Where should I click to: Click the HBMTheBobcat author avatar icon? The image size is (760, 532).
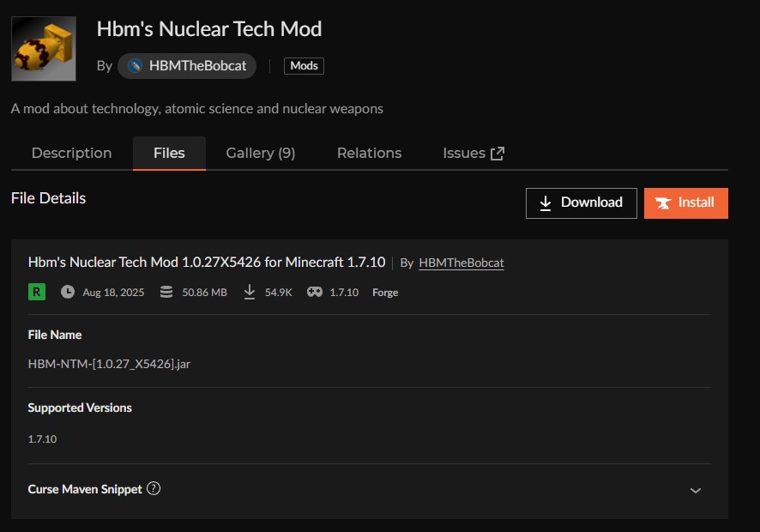pos(135,66)
